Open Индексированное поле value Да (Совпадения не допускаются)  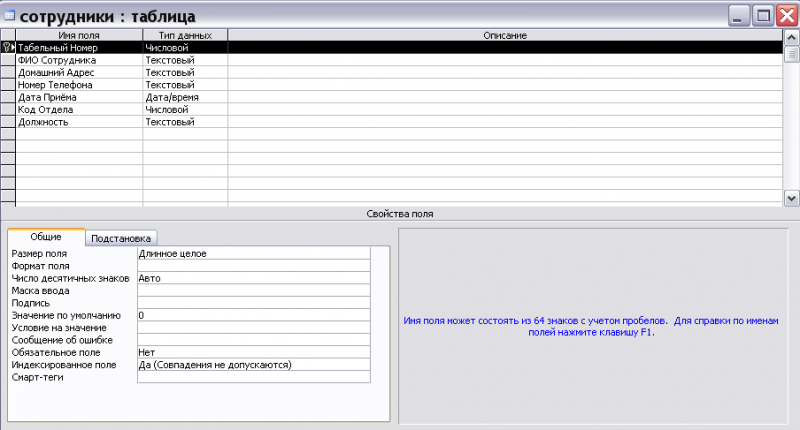[254, 365]
